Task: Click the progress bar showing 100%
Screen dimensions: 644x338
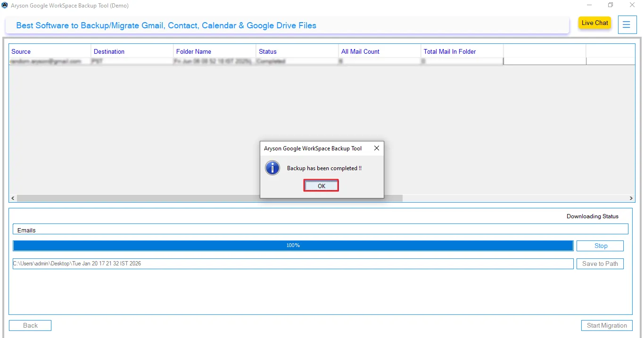Action: click(x=293, y=245)
